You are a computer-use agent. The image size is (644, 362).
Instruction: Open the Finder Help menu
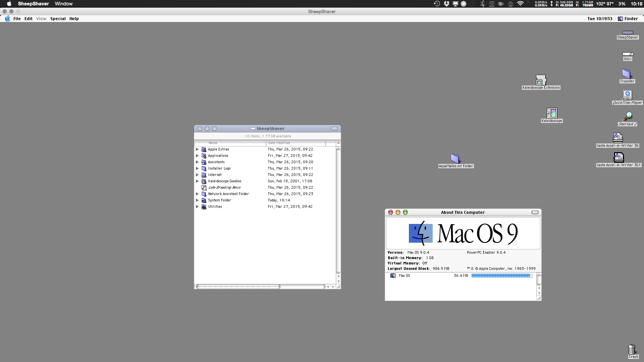click(74, 19)
